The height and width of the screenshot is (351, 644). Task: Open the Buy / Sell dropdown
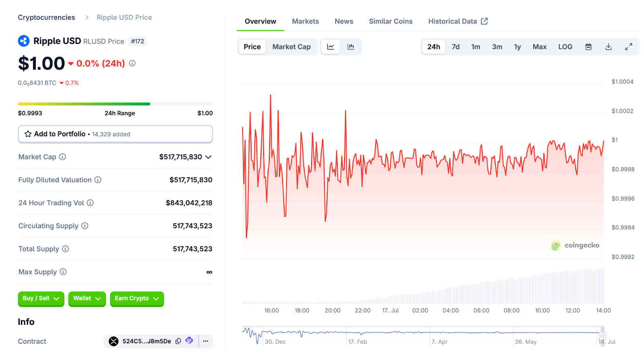pos(41,299)
